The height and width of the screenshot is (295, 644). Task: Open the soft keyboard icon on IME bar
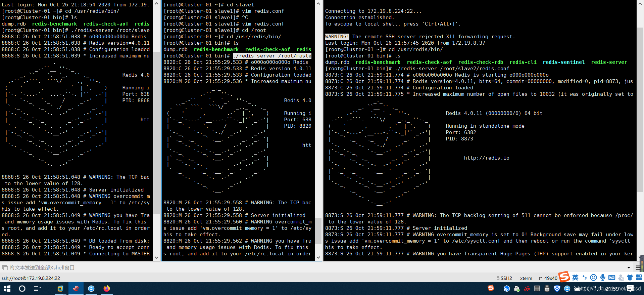click(612, 278)
